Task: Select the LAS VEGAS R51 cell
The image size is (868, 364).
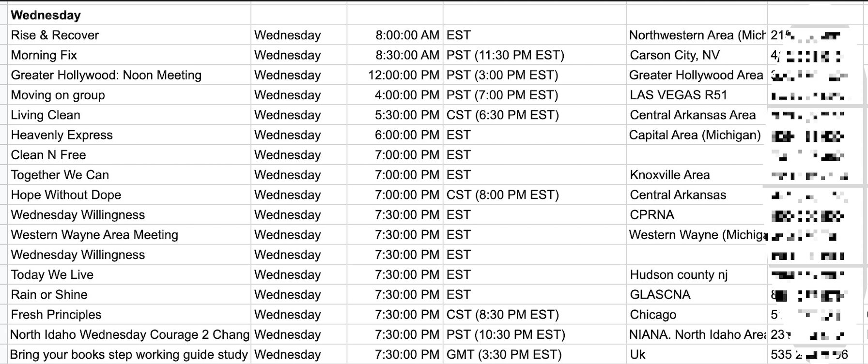Action: coord(697,95)
